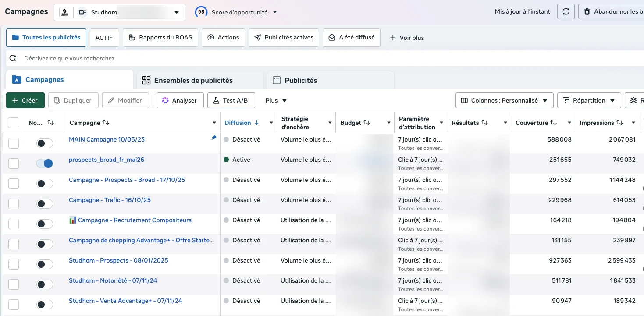644x316 pixels.
Task: Click the Diffusion descending sort arrow
Action: pos(256,123)
